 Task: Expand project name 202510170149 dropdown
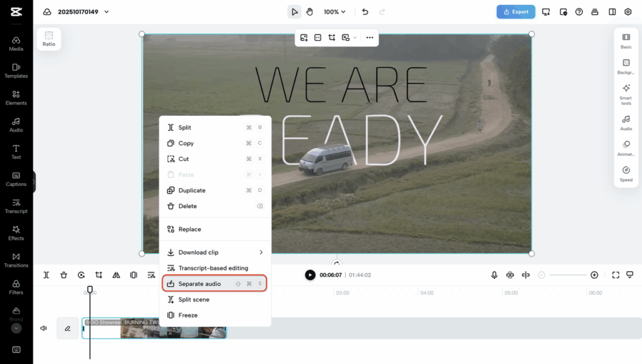coord(107,12)
